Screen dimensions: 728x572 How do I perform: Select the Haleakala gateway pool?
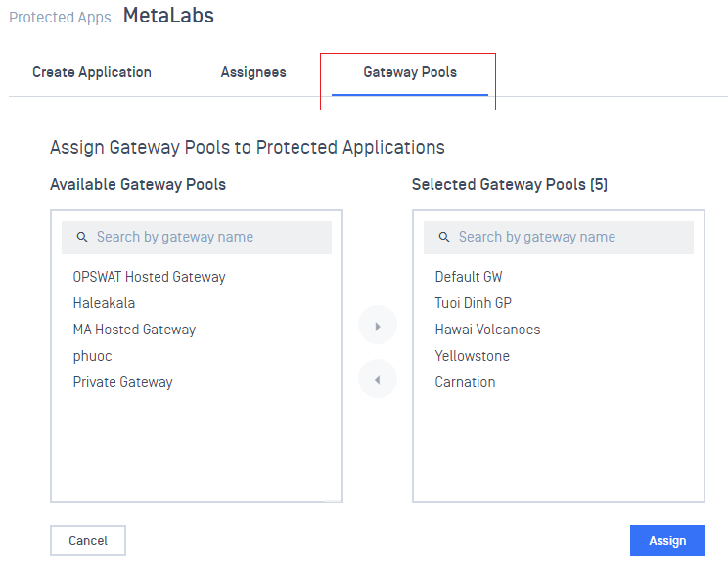(x=104, y=303)
